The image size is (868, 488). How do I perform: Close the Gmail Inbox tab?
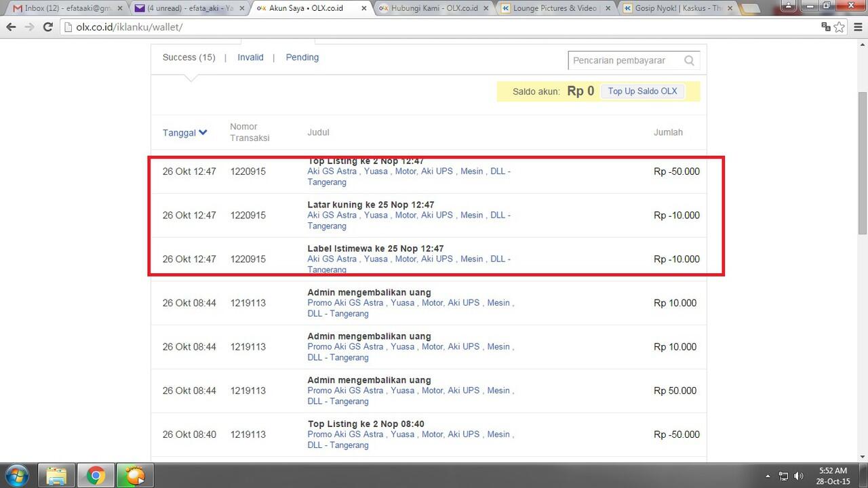119,8
